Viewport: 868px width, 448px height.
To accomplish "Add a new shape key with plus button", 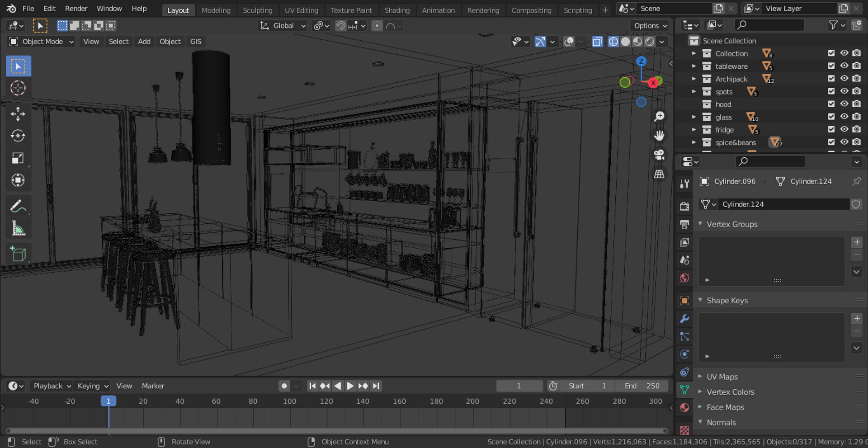I will point(856,319).
